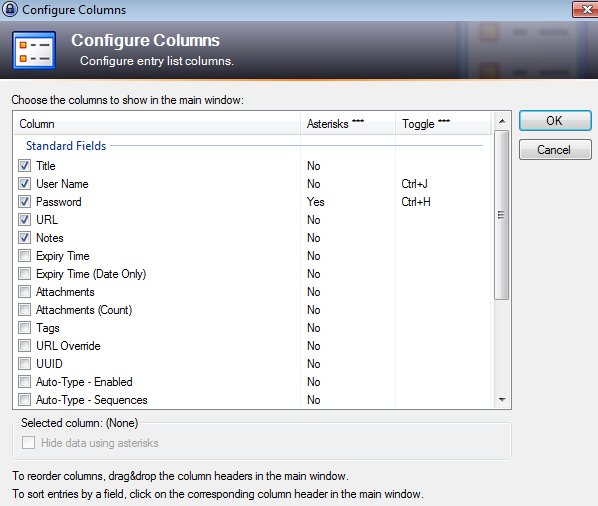Click the vertical scrollbar thumb
Screen dimensions: 598x506
502,215
